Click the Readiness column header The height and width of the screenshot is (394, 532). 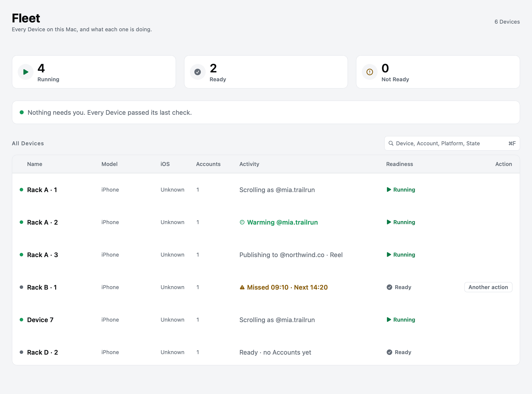click(x=399, y=164)
